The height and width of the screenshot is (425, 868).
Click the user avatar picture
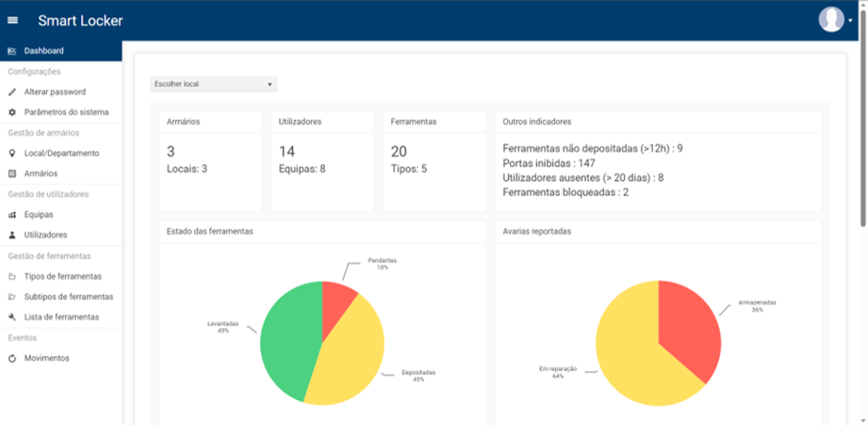point(832,19)
